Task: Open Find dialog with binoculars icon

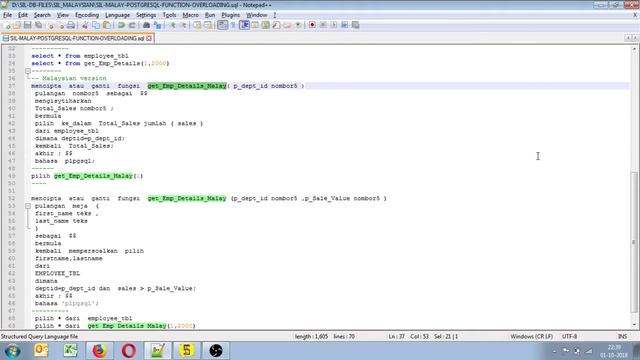Action: [147, 25]
